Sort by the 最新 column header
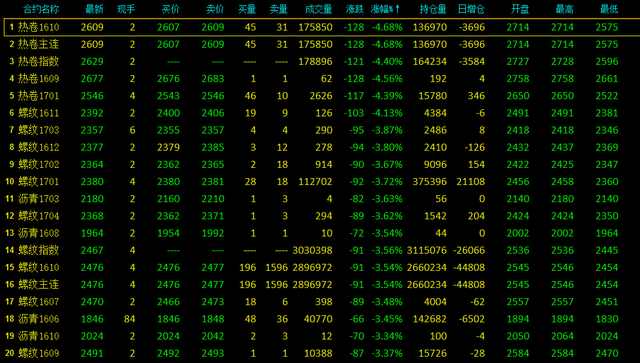 click(94, 9)
